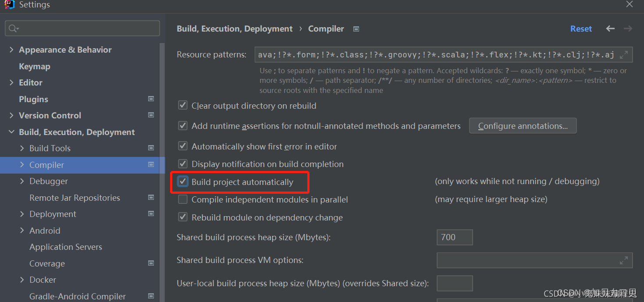Viewport: 644px width, 302px height.
Task: Click project settings icon beside Version Control
Action: [151, 115]
